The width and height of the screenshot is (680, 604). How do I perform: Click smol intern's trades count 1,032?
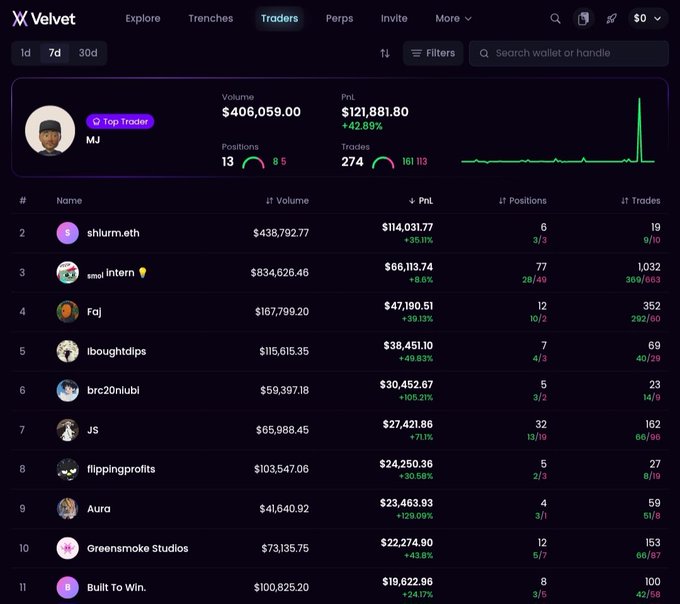pyautogui.click(x=649, y=267)
